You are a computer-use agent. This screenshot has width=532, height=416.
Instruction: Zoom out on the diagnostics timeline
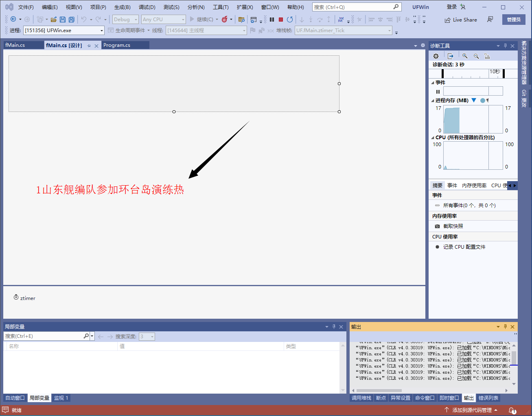[x=476, y=56]
